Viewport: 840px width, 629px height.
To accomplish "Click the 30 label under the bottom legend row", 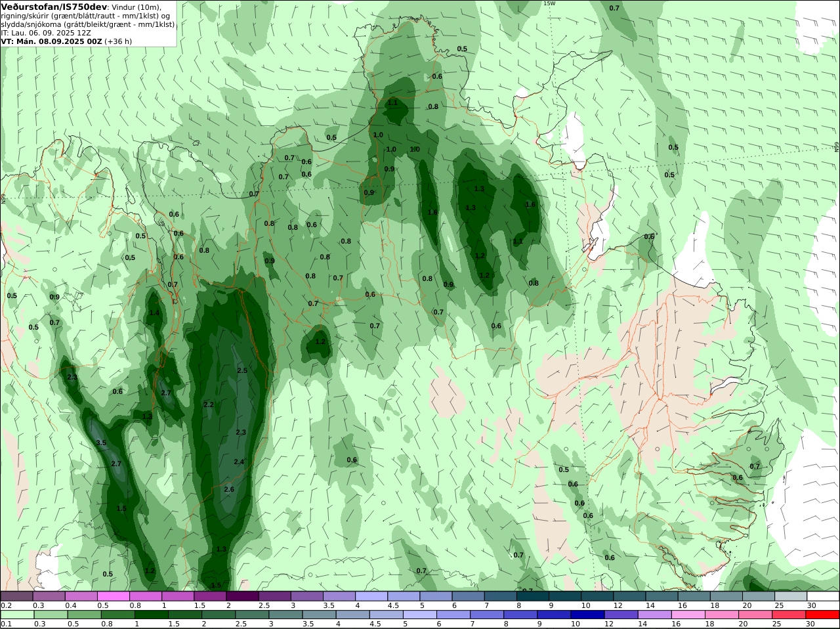I will [x=811, y=624].
